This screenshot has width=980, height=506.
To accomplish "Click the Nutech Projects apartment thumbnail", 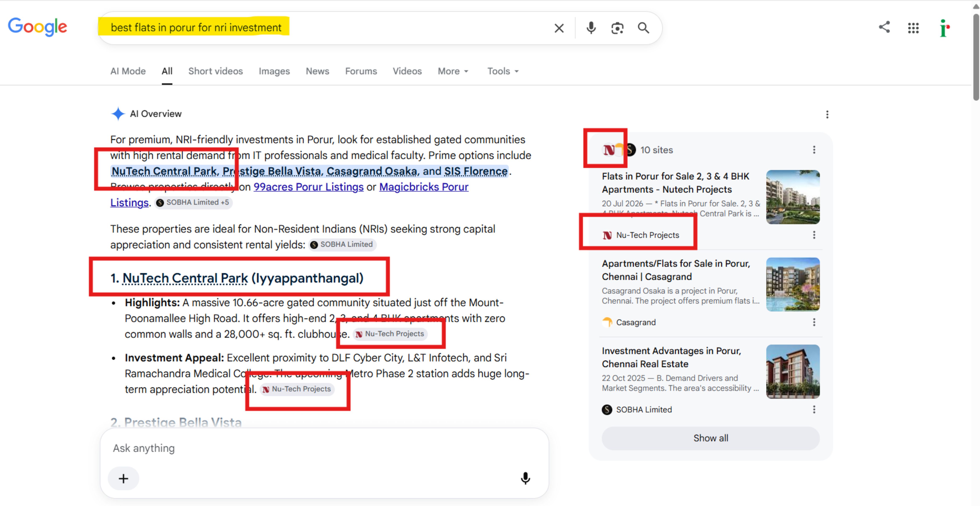I will pyautogui.click(x=793, y=197).
